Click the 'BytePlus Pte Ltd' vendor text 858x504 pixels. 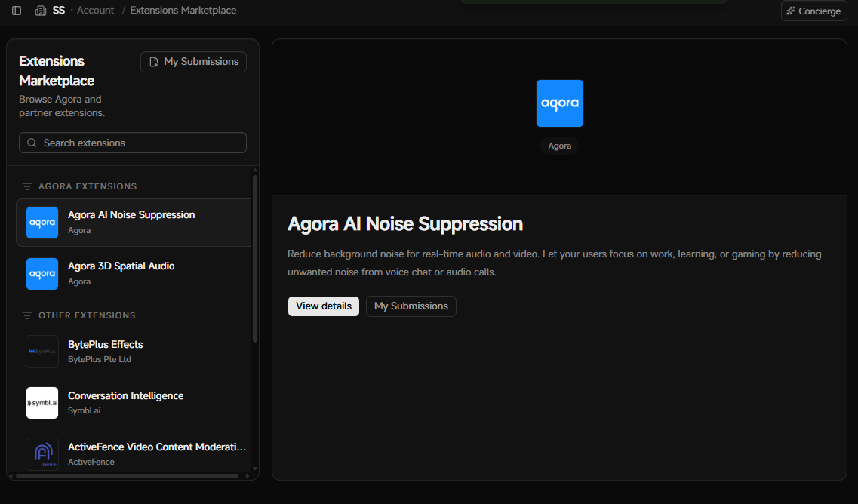tap(100, 360)
